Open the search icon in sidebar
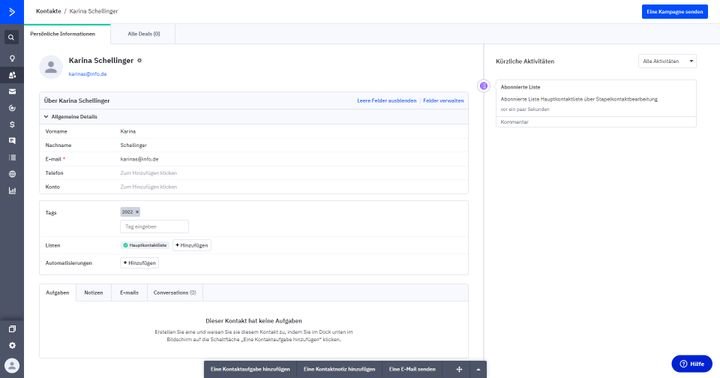 tap(11, 38)
